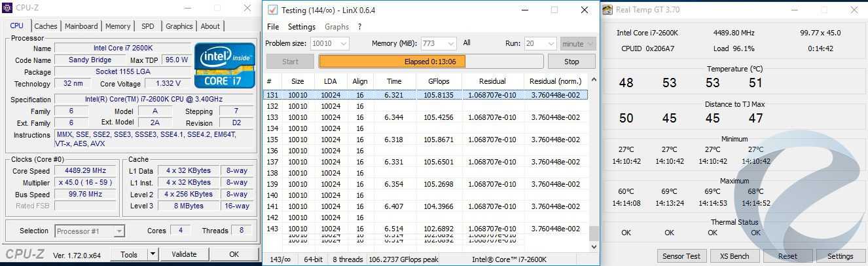
Task: Expand the Problem size combo box
Action: (342, 44)
